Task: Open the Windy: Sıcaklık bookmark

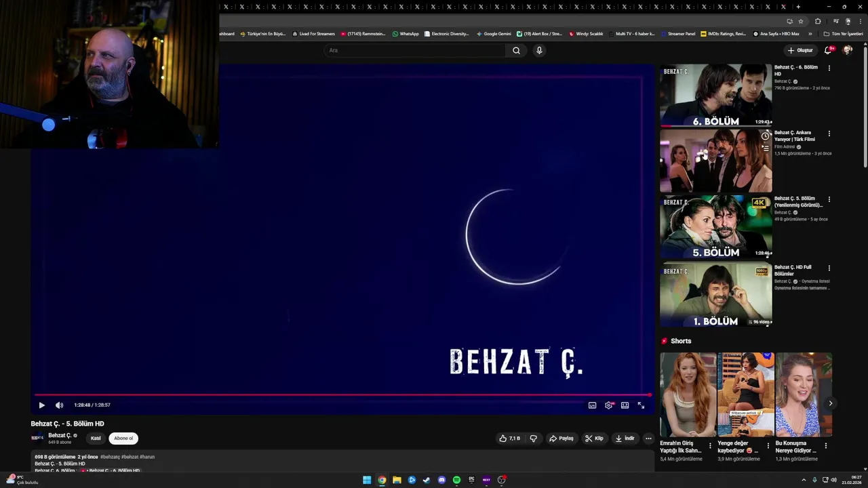Action: click(x=586, y=34)
